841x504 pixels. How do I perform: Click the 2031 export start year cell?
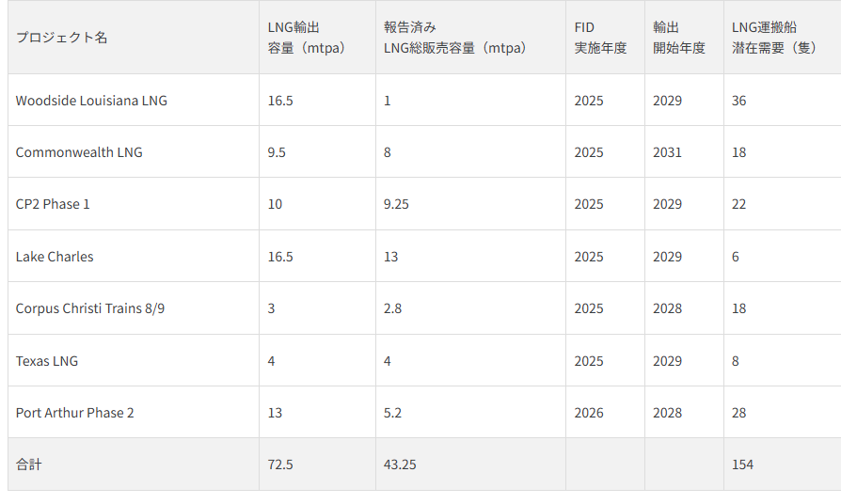[667, 152]
